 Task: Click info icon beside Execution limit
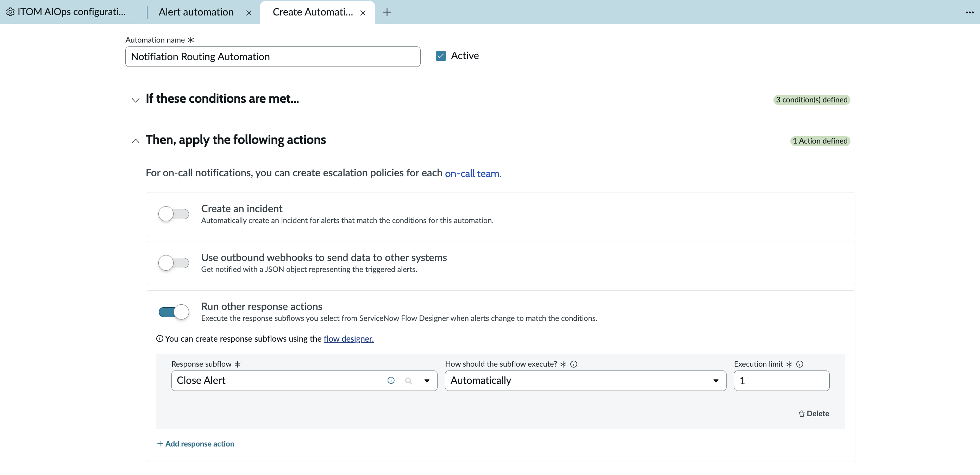pyautogui.click(x=800, y=364)
